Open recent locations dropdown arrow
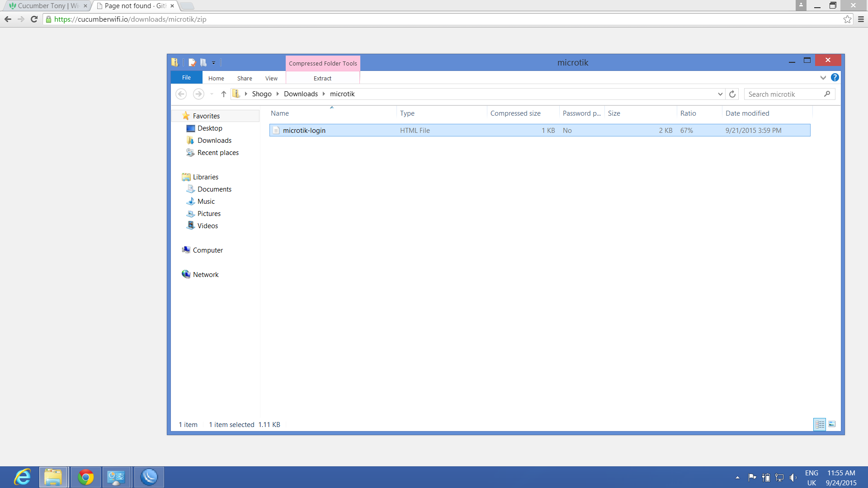The height and width of the screenshot is (488, 868). click(x=212, y=94)
